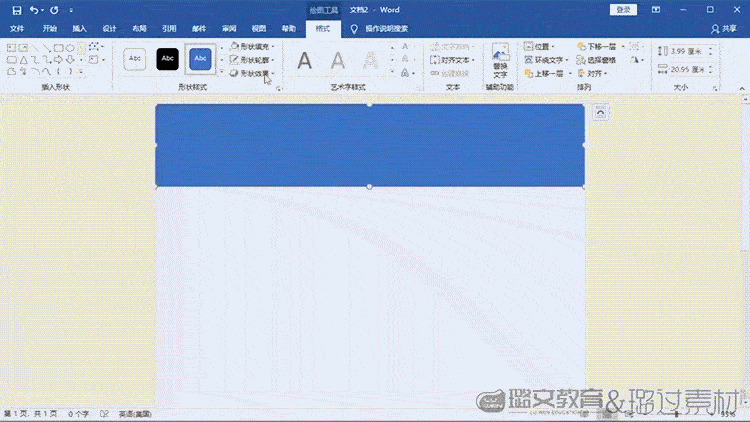Open the Size group dialog launcher

[715, 88]
